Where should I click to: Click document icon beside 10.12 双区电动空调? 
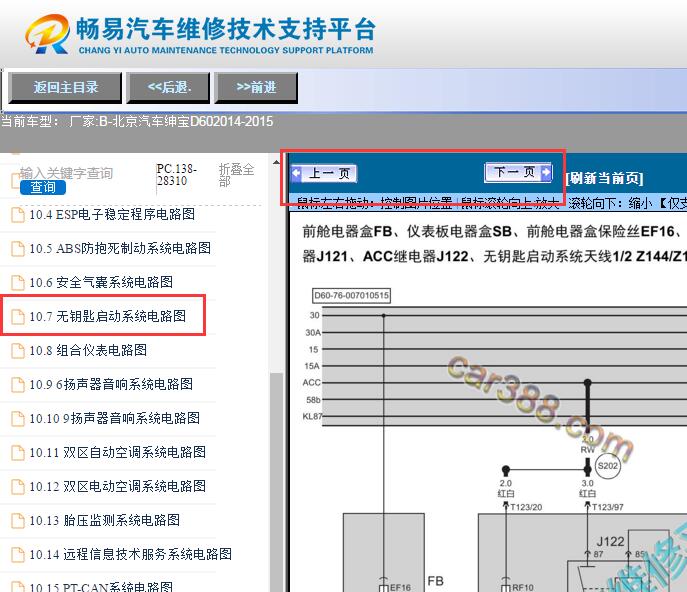pyautogui.click(x=18, y=486)
